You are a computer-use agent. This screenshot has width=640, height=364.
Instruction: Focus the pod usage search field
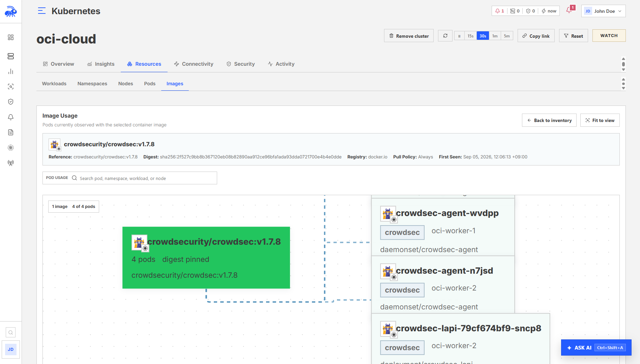130,178
